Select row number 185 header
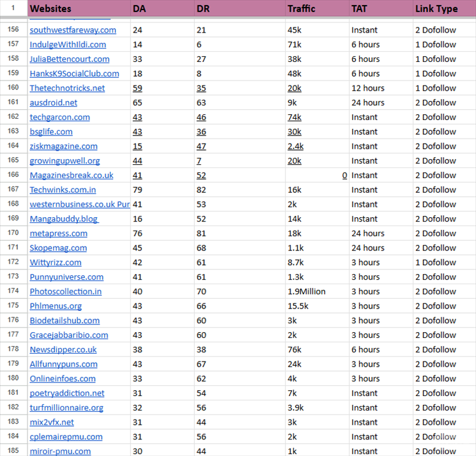The height and width of the screenshot is (456, 476). (x=13, y=450)
